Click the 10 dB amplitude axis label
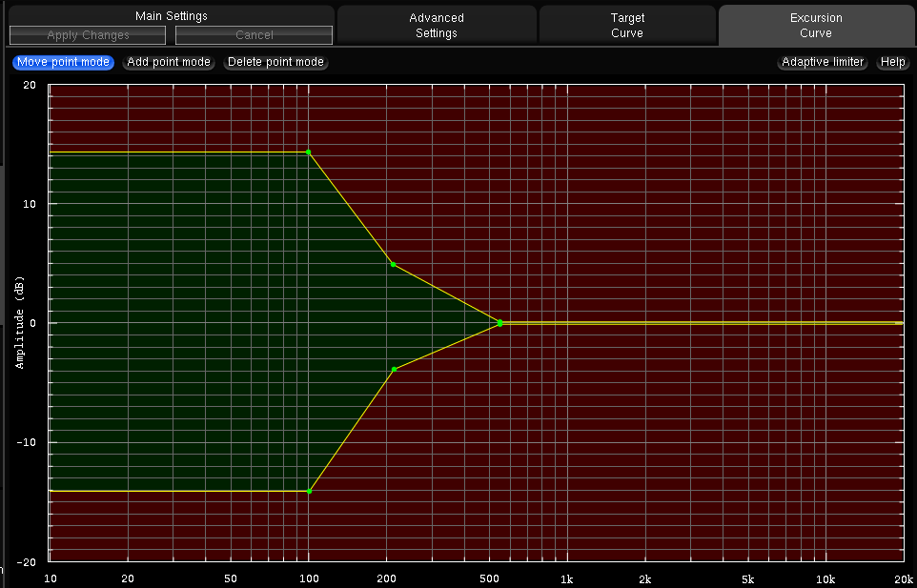The image size is (917, 588). pyautogui.click(x=30, y=204)
